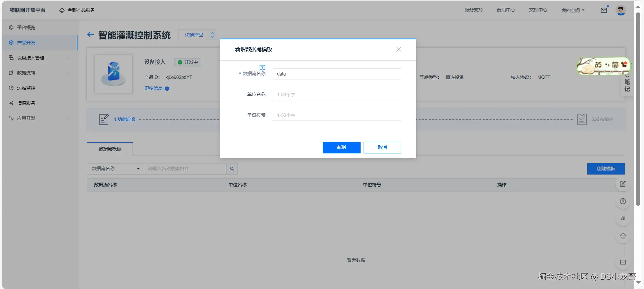The width and height of the screenshot is (644, 289).
Task: Open 费用中心 in top navigation
Action: click(506, 10)
